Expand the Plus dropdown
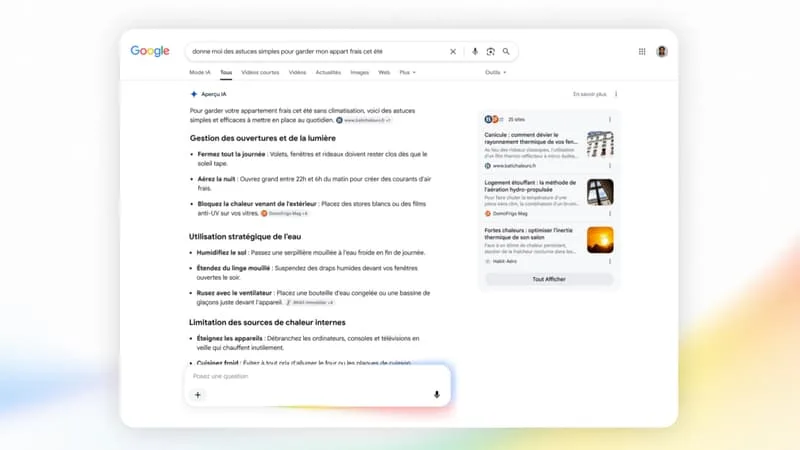 point(407,72)
